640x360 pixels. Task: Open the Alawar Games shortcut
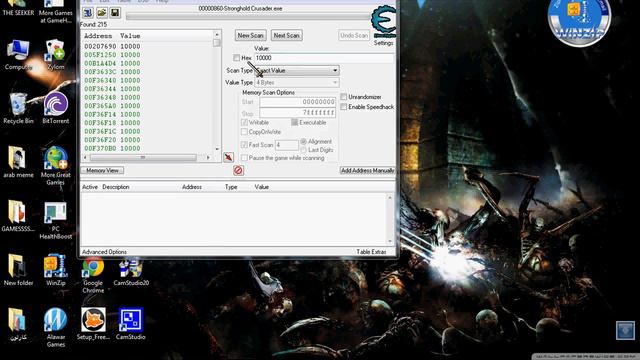click(56, 327)
